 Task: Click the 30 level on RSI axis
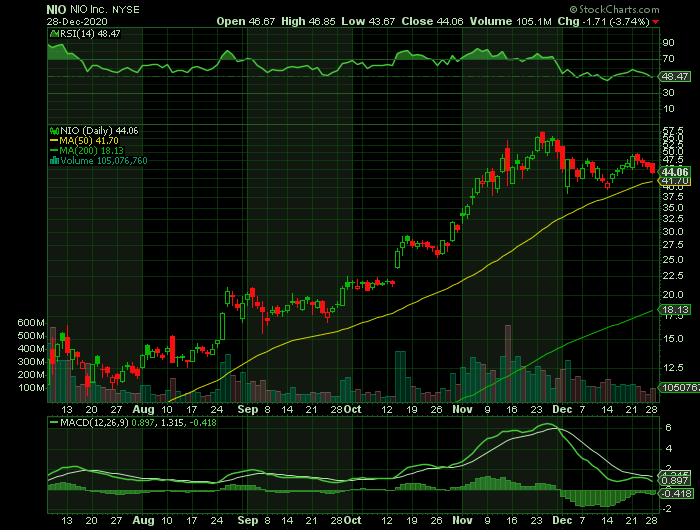pyautogui.click(x=668, y=92)
